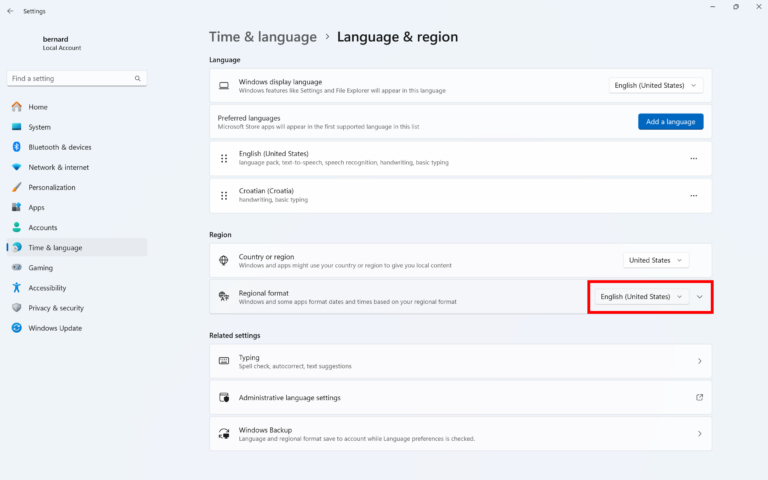
Task: Open Administrative language settings
Action: point(460,397)
